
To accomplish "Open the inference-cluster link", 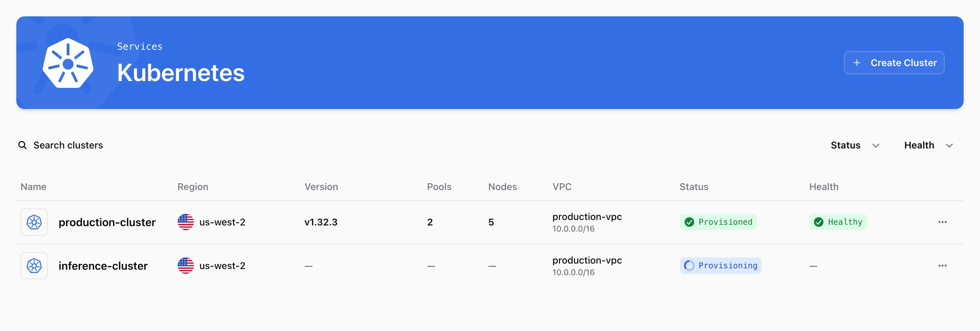I will (103, 266).
